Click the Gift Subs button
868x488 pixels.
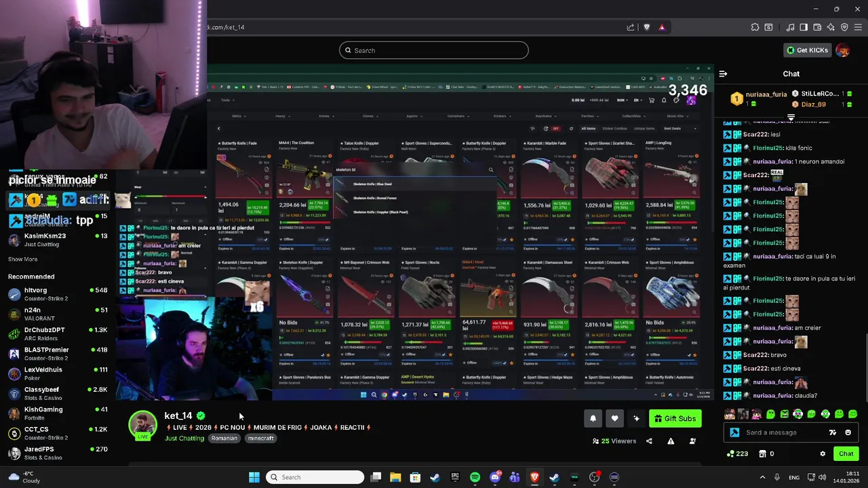(x=675, y=418)
